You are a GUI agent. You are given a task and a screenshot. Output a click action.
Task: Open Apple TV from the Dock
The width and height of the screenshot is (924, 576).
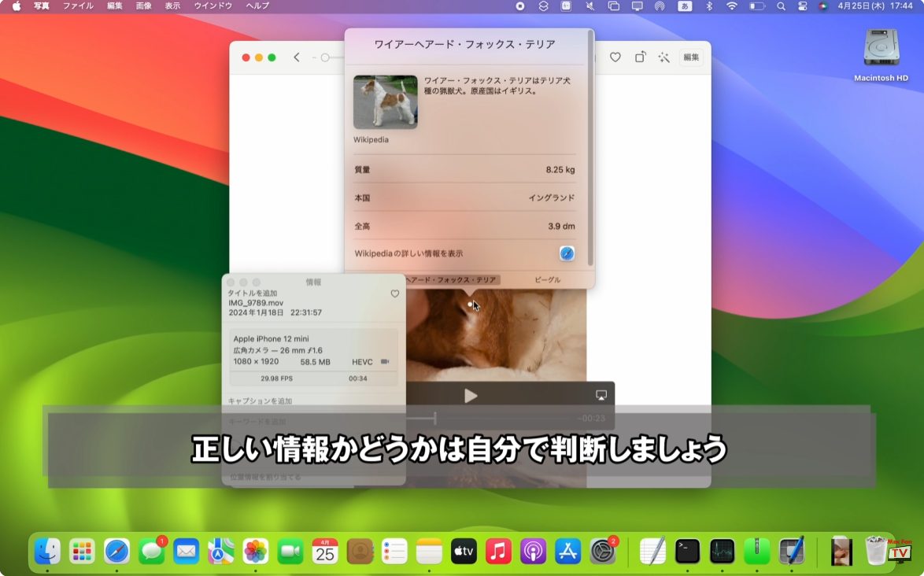point(464,552)
